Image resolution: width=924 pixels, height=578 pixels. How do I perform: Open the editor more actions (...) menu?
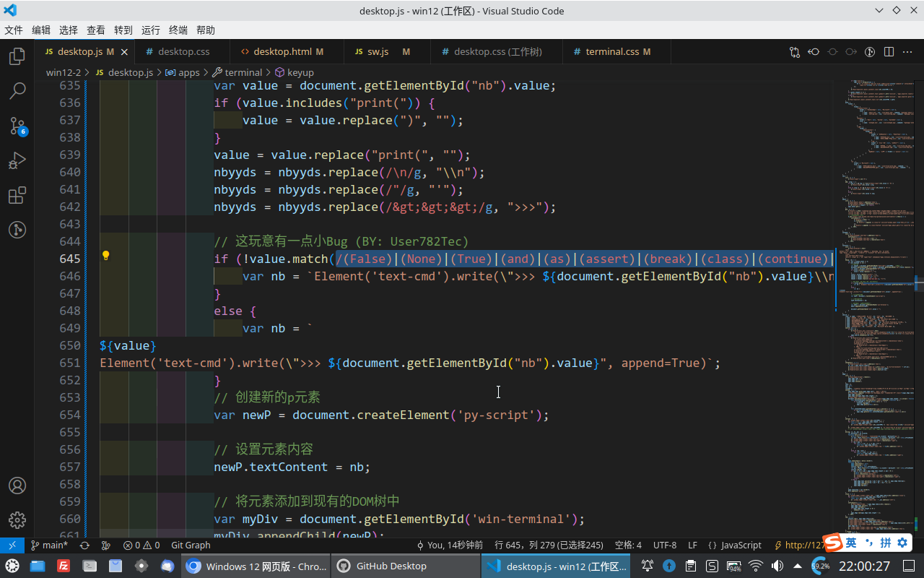[907, 52]
